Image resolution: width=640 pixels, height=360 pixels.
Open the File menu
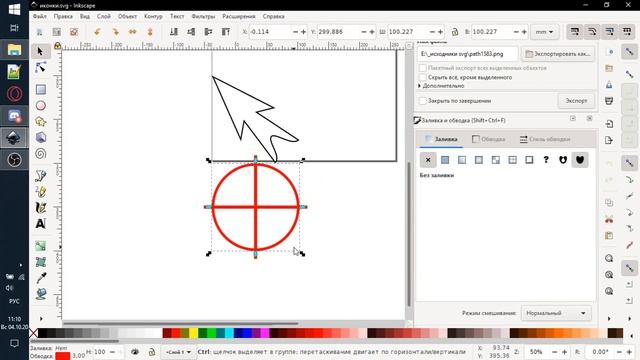(x=40, y=16)
